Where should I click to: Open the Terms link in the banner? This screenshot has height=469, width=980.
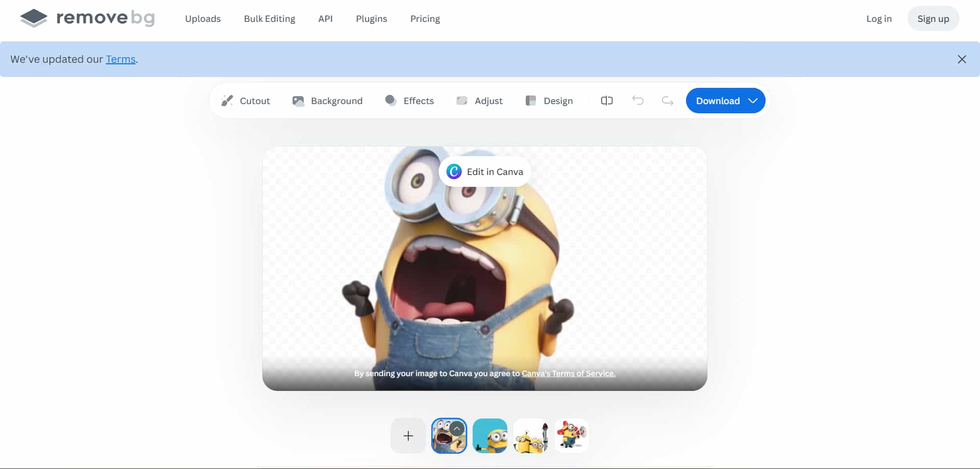120,59
